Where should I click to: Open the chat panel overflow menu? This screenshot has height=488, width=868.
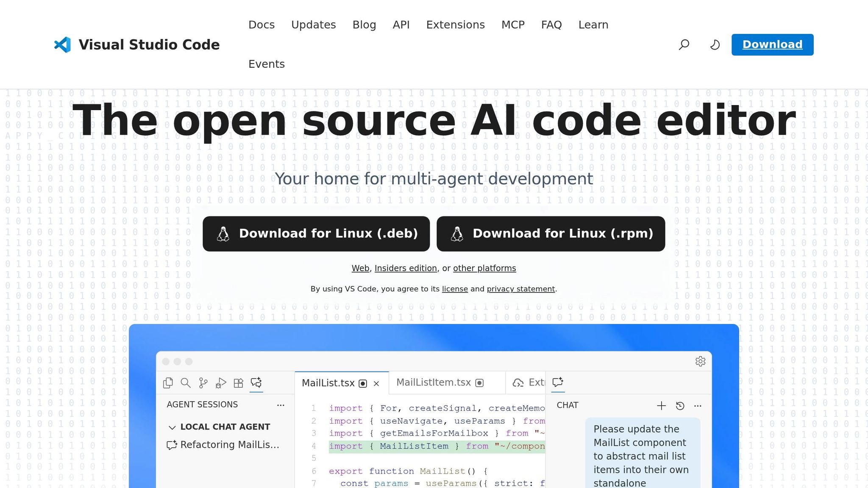pyautogui.click(x=698, y=405)
